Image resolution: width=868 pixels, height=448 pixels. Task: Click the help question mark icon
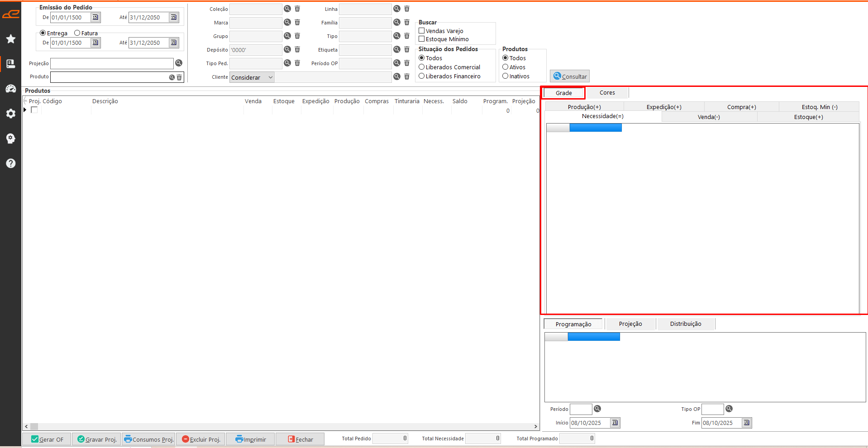tap(11, 163)
